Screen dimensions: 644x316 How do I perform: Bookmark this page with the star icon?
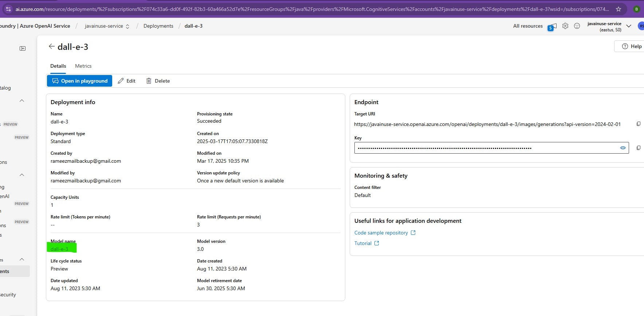tap(619, 9)
